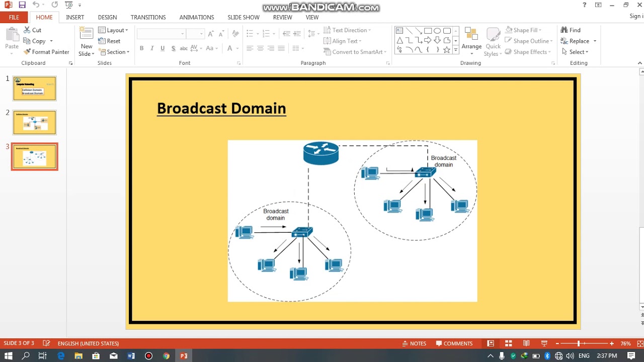Open Google Chrome from the taskbar
The width and height of the screenshot is (644, 362).
pyautogui.click(x=166, y=356)
